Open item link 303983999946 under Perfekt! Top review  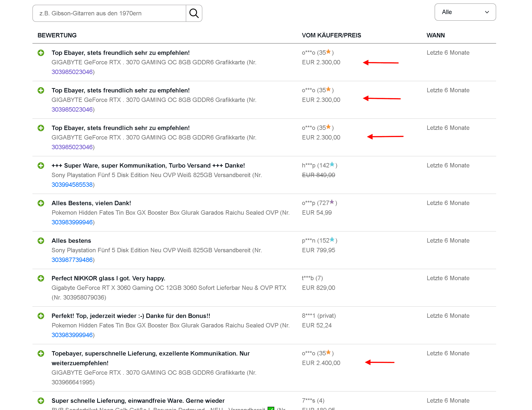[72, 335]
